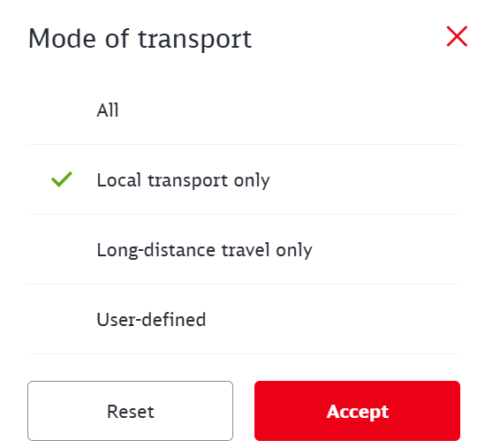Click the word Accept on red button
Image resolution: width=485 pixels, height=448 pixels.
pos(358,412)
